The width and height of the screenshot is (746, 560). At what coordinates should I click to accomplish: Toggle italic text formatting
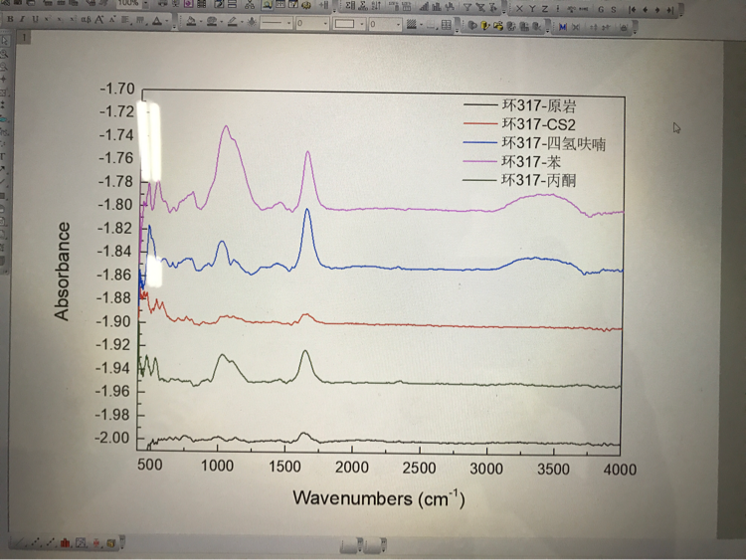(x=22, y=20)
